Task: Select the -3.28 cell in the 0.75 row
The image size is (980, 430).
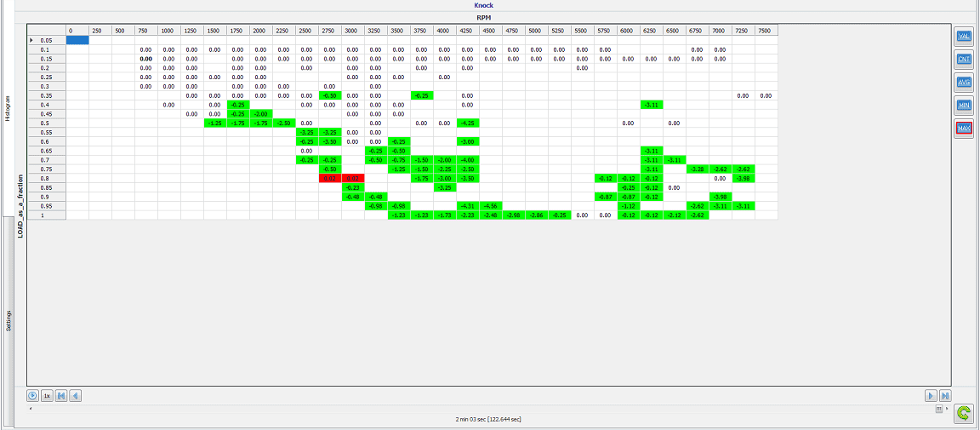Action: point(697,169)
